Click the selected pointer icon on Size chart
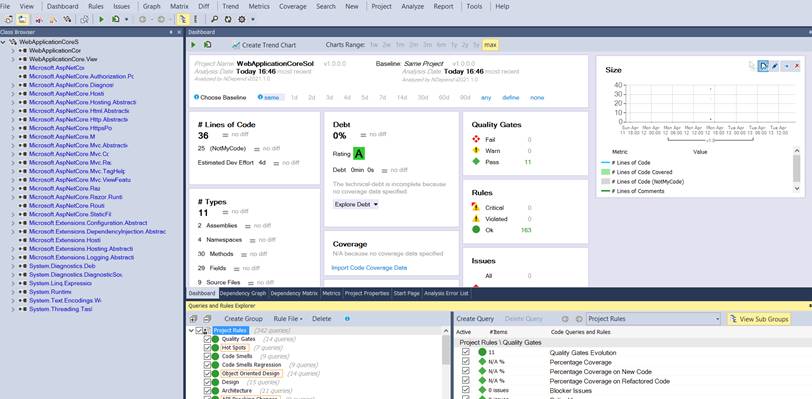The height and width of the screenshot is (399, 812). 763,66
